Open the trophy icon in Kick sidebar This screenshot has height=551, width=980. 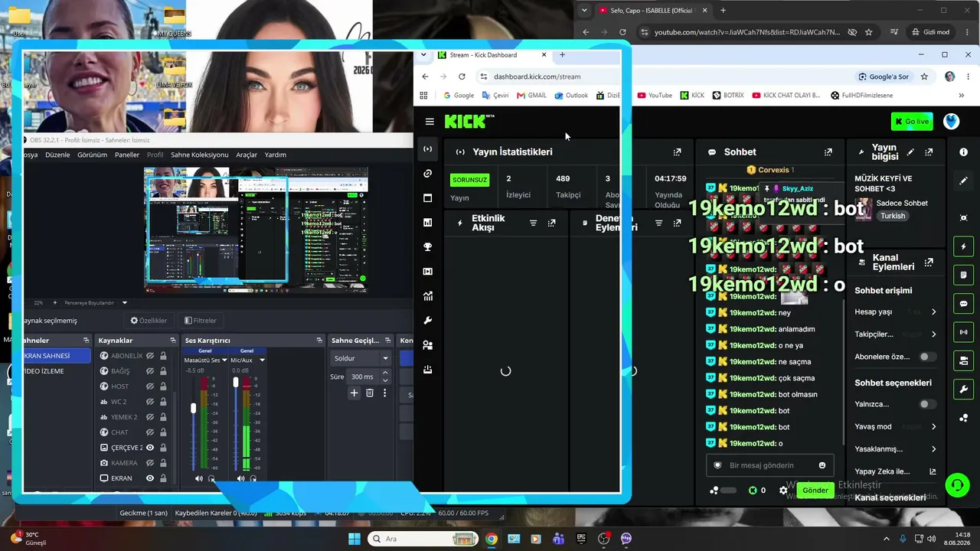point(428,247)
